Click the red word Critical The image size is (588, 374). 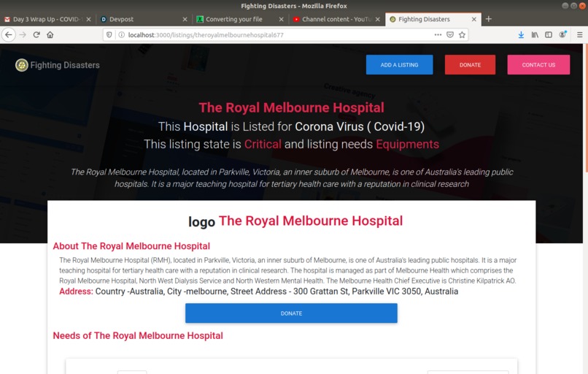[263, 144]
